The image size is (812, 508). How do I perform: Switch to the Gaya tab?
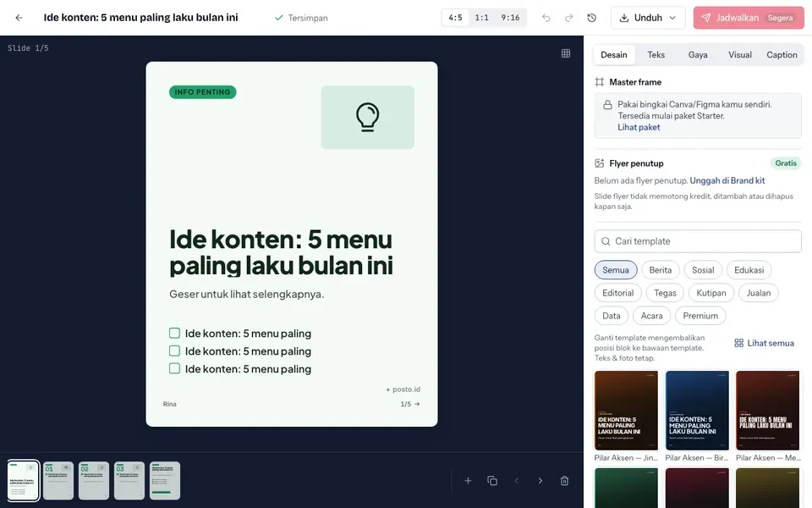coord(698,55)
